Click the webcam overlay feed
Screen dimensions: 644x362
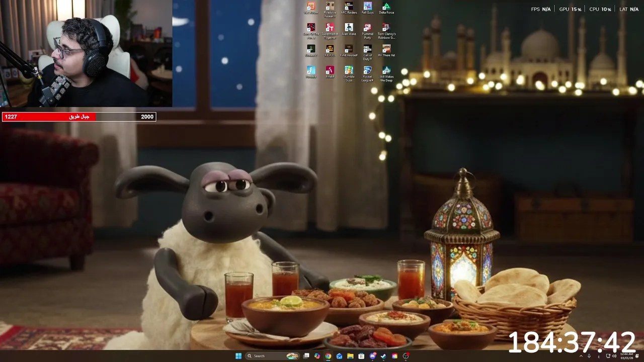[x=86, y=53]
